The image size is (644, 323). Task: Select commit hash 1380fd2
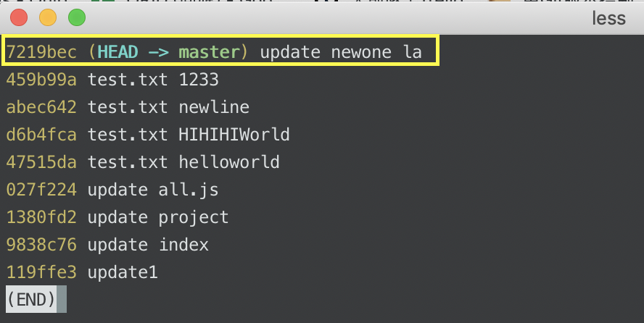click(x=41, y=217)
